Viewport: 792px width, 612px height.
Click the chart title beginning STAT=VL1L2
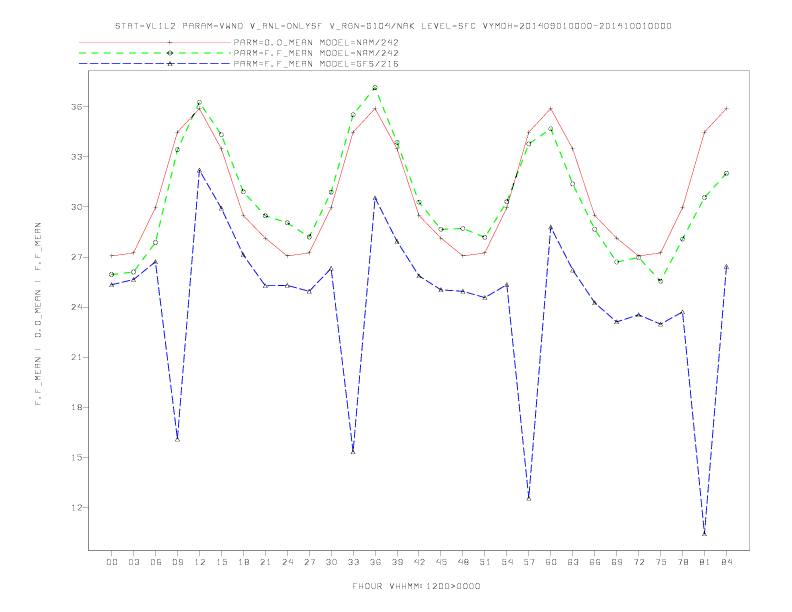[x=393, y=26]
